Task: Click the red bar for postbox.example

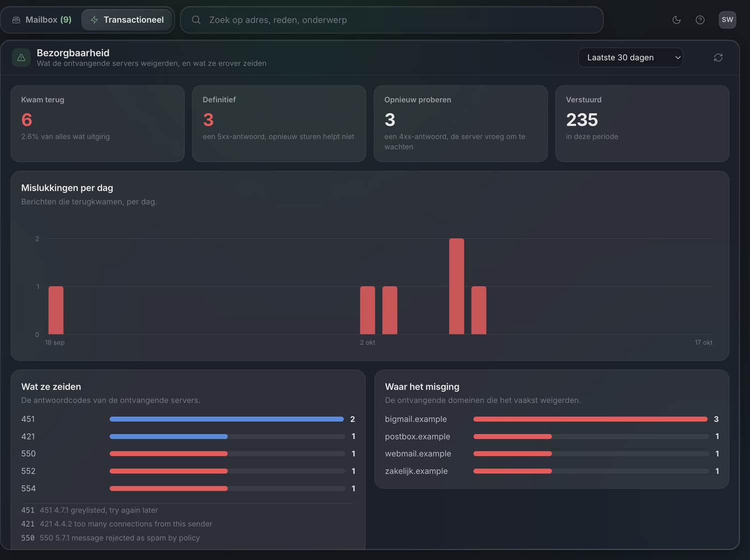Action: [512, 437]
